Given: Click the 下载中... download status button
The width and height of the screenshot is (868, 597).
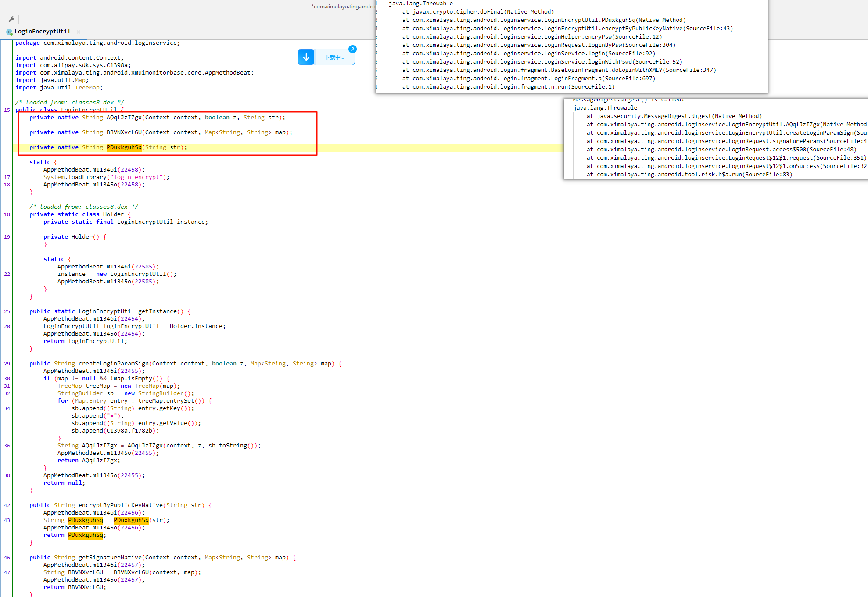Looking at the screenshot, I should (334, 57).
